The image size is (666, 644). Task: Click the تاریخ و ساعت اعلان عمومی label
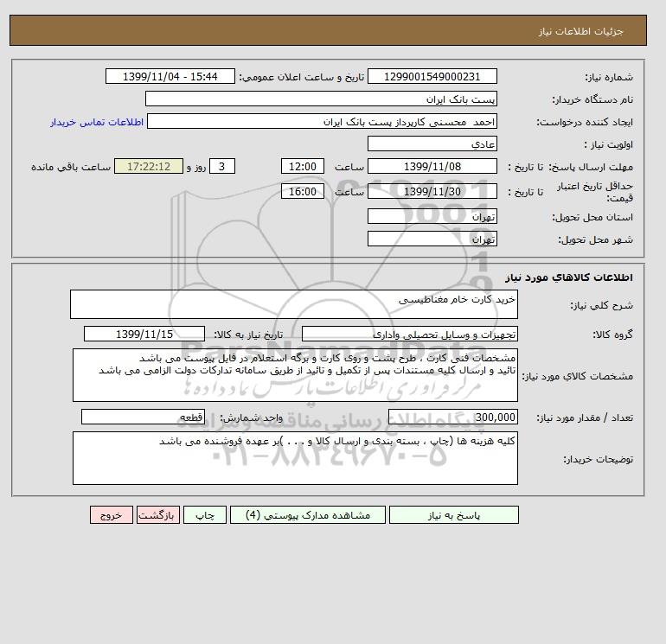pos(302,77)
